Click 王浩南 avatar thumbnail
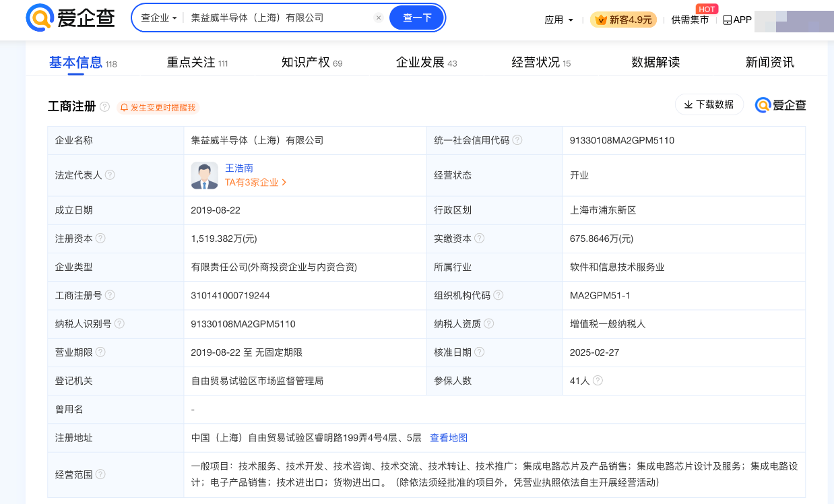Image resolution: width=834 pixels, height=504 pixels. click(x=204, y=175)
